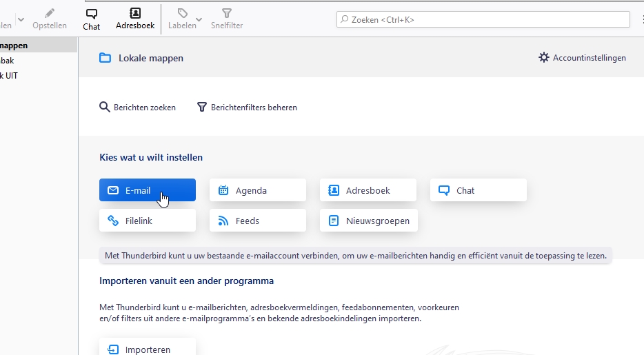The height and width of the screenshot is (355, 644).
Task: Select the Adresboek setup button below the heading
Action: tap(368, 190)
